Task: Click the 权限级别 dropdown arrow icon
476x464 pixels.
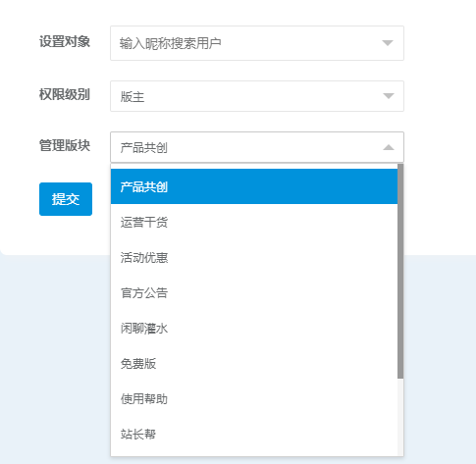Action: point(389,96)
